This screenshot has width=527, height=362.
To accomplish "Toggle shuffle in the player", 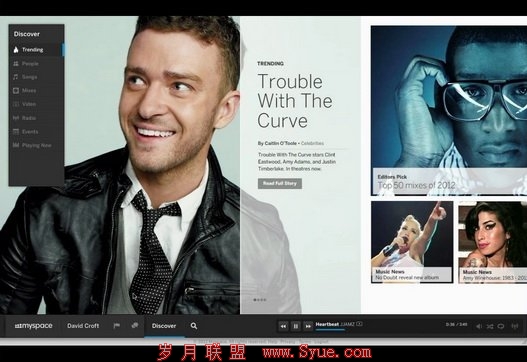I will tap(490, 326).
